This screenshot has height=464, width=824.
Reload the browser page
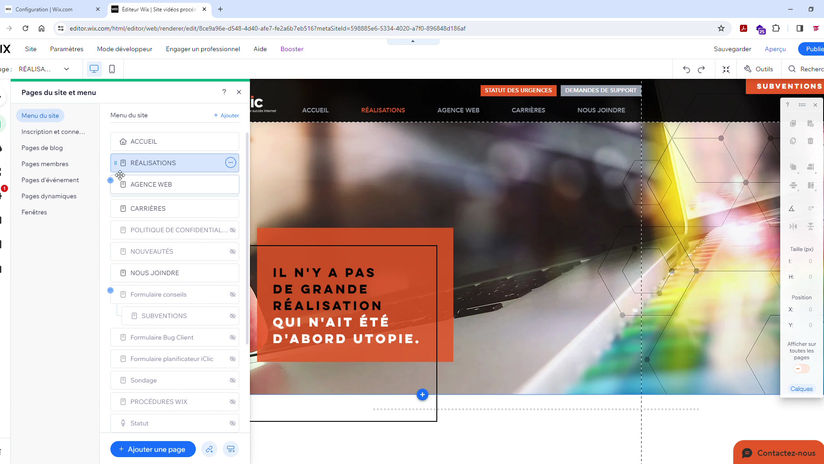click(25, 28)
